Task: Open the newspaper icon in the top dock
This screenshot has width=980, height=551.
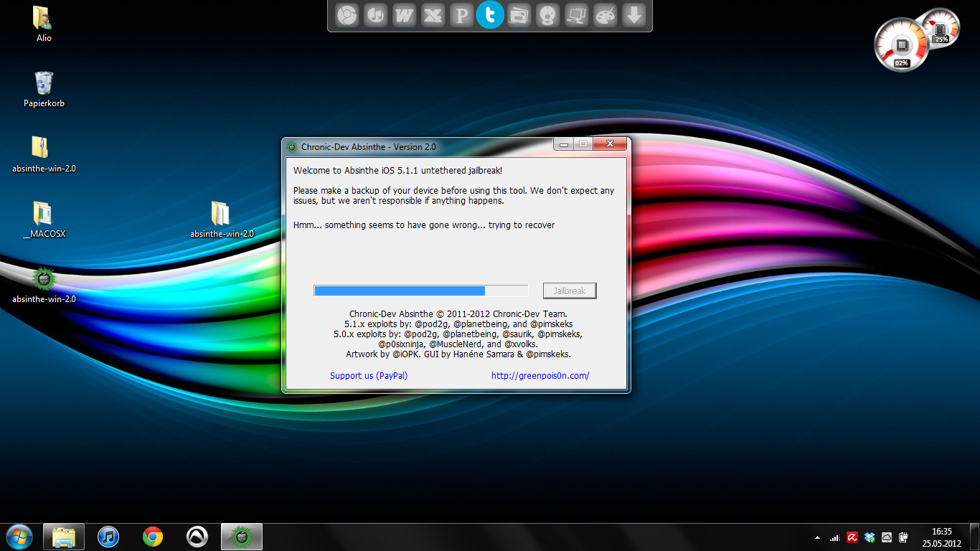Action: tap(519, 15)
